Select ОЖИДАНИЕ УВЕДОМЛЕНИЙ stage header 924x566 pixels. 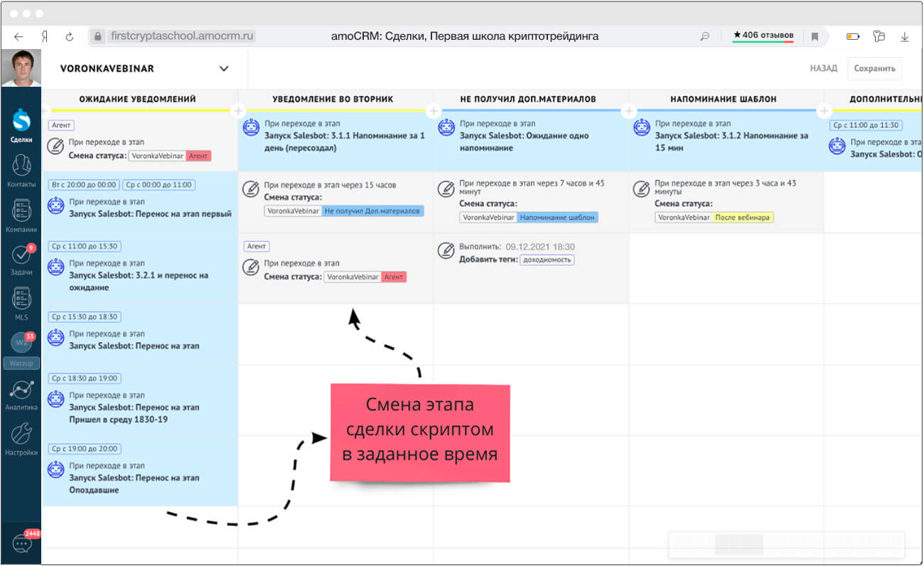pos(138,99)
